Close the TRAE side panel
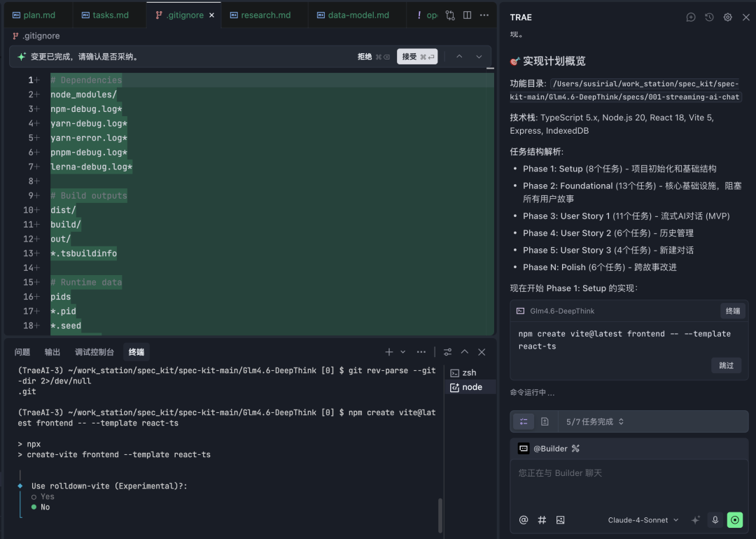756x539 pixels. click(746, 17)
